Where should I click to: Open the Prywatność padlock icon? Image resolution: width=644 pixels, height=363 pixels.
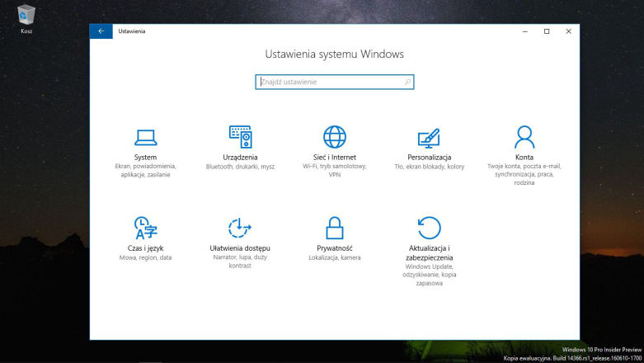coord(334,228)
